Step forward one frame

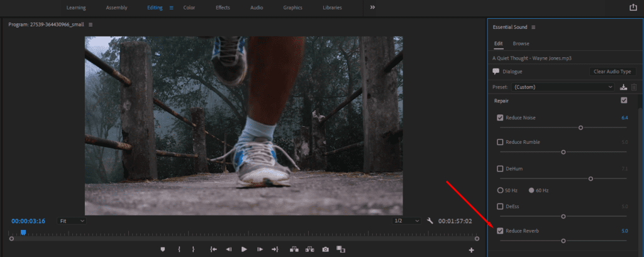coord(260,249)
